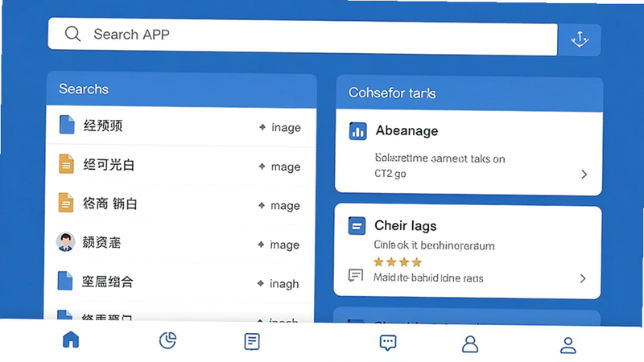The height and width of the screenshot is (362, 644).
Task: Open the document notes tab in bottom bar
Action: (x=252, y=341)
